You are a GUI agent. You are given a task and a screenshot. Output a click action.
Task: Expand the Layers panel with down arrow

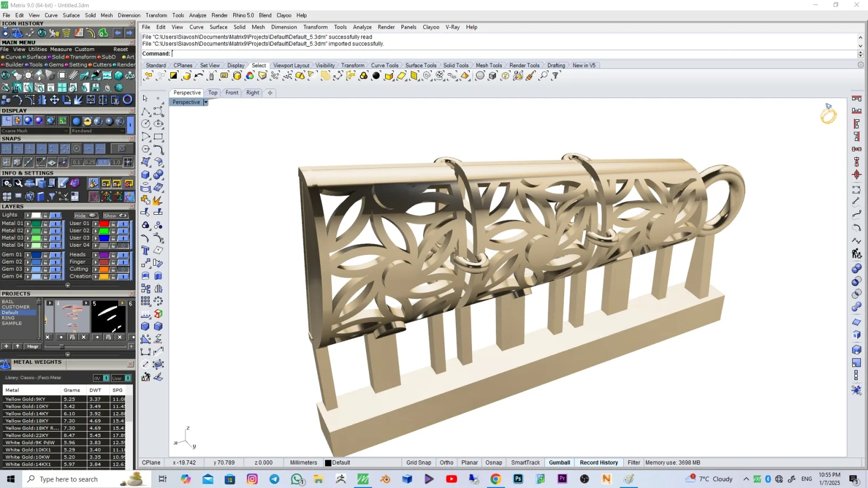[x=68, y=285]
